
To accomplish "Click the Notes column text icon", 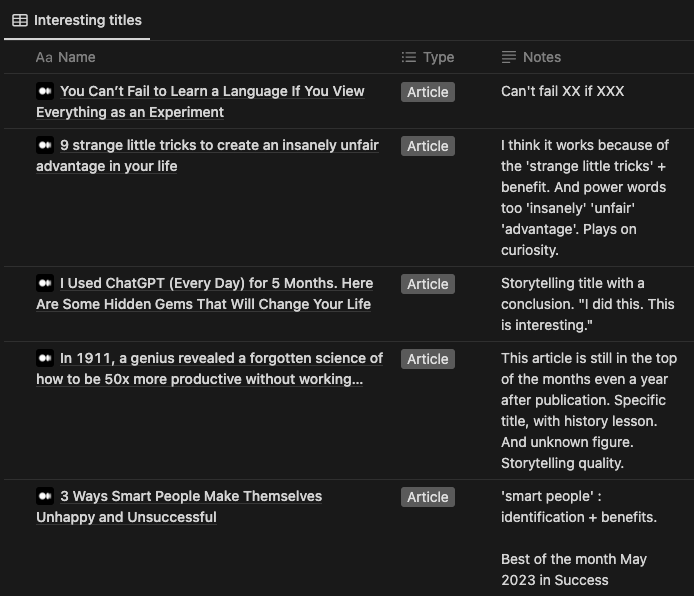I will [509, 57].
